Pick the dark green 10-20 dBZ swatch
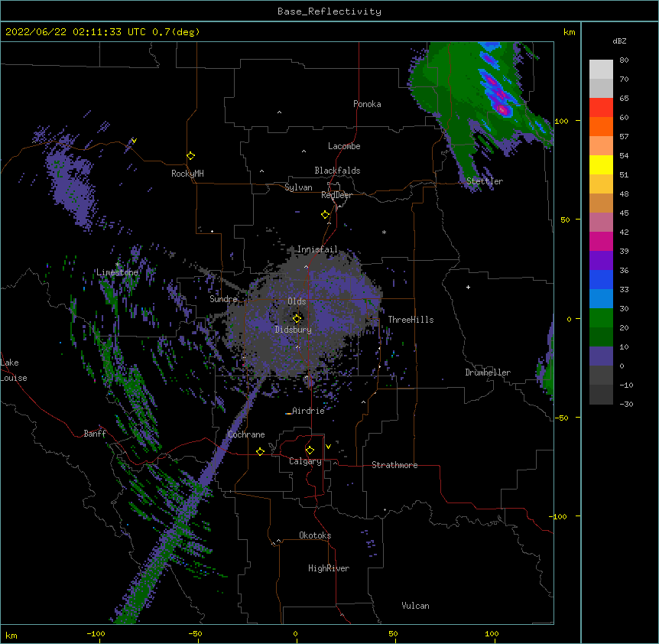659x644 pixels. click(x=601, y=337)
